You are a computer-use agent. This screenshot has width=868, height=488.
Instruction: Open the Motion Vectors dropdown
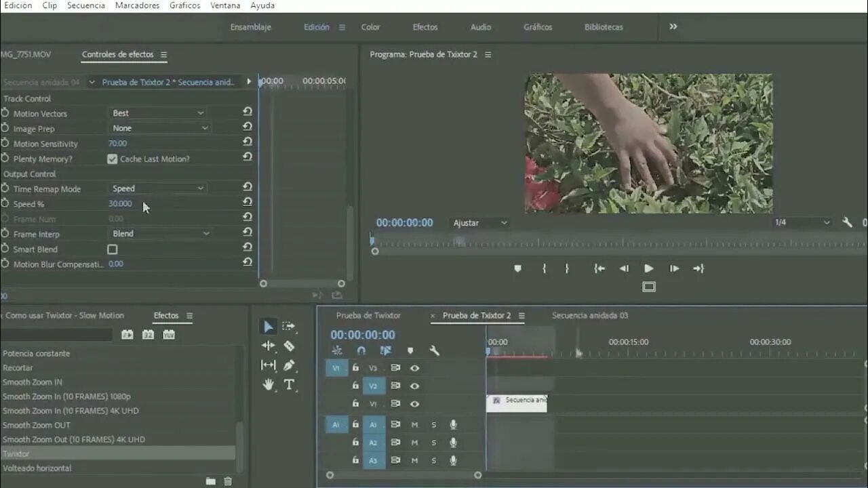point(159,113)
